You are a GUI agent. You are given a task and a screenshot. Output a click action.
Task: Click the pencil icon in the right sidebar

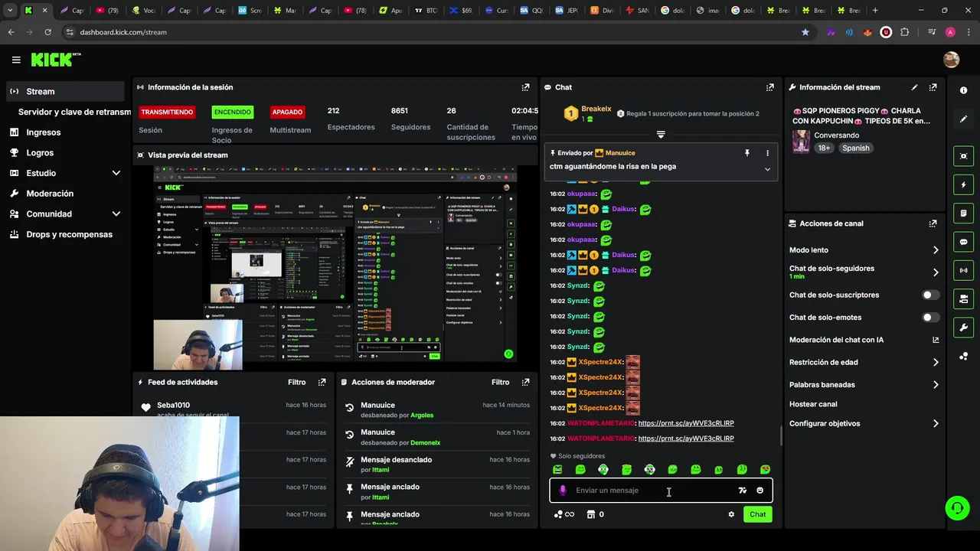963,119
